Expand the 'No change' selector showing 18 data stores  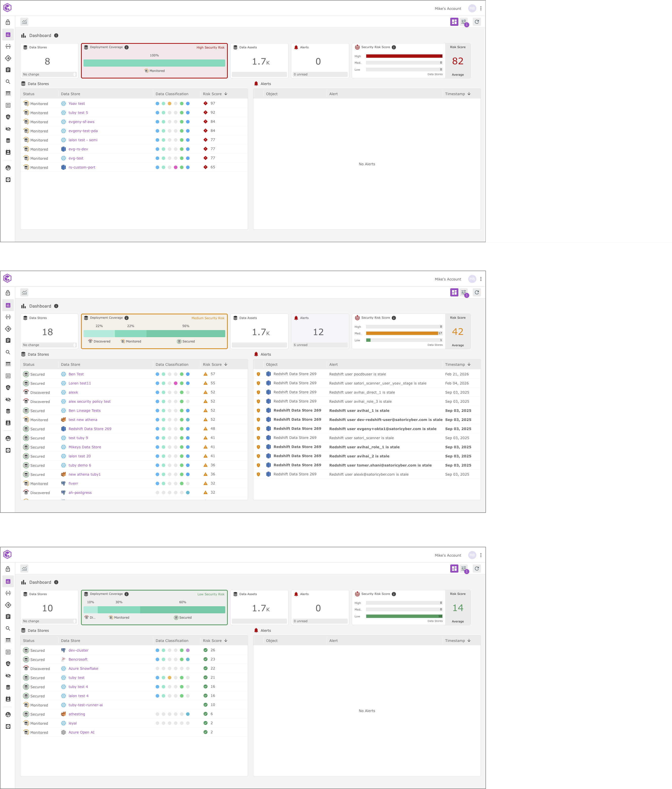49,345
